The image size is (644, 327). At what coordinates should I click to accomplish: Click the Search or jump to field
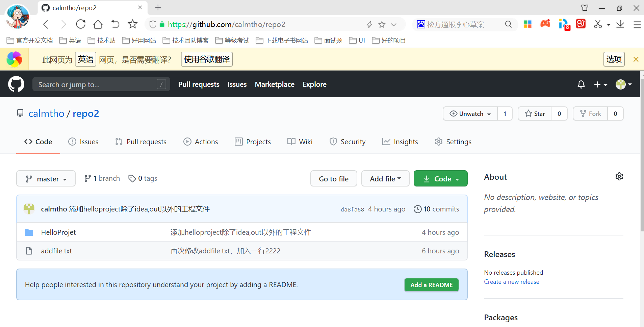coord(101,84)
